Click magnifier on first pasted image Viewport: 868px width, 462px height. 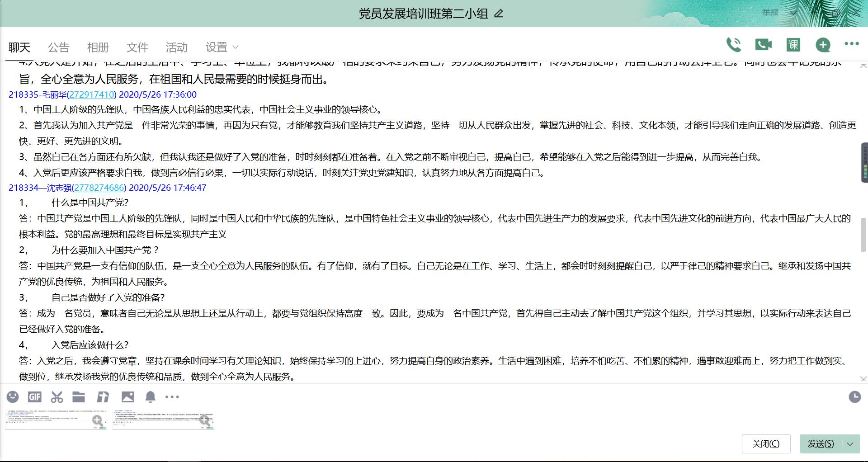pos(97,420)
